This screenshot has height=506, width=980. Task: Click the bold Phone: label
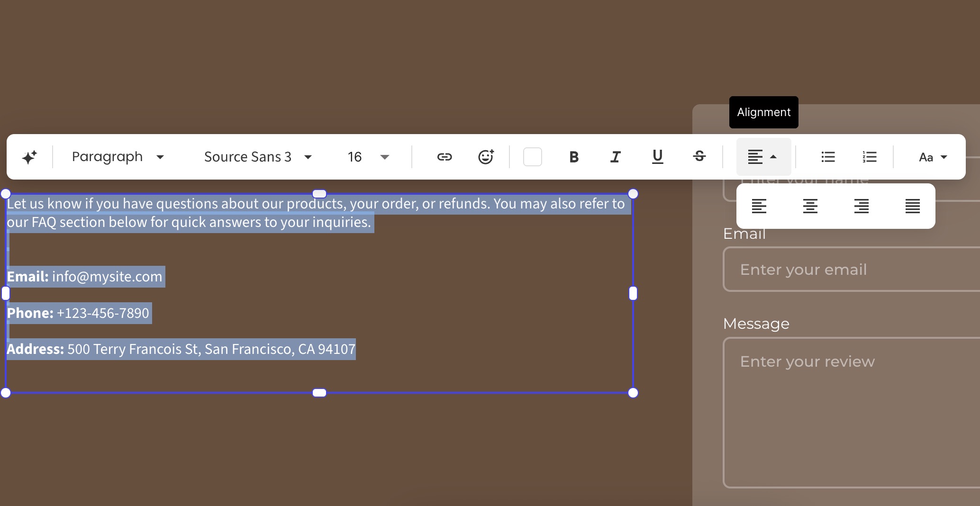point(30,313)
